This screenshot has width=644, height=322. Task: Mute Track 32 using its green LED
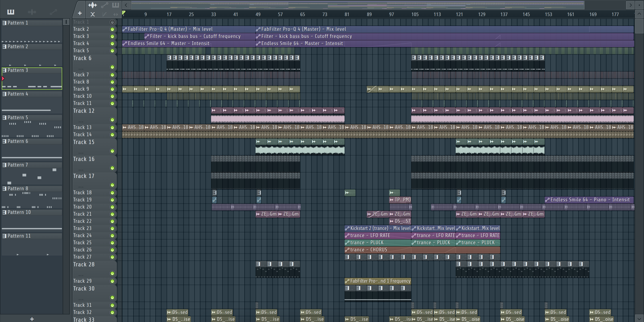(x=112, y=313)
